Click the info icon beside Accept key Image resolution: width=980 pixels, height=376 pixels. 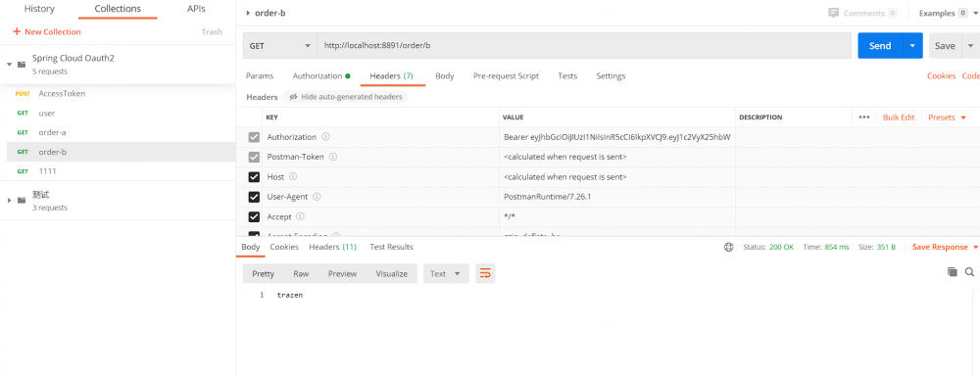(x=300, y=216)
